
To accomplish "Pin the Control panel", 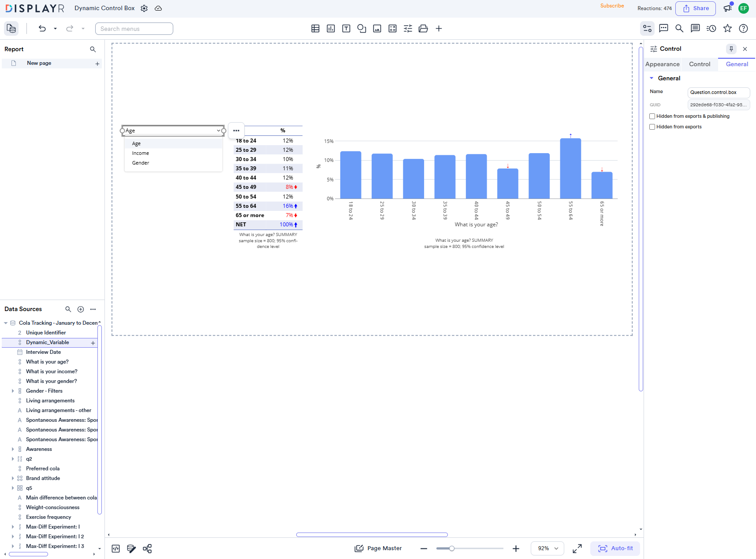I will [731, 49].
